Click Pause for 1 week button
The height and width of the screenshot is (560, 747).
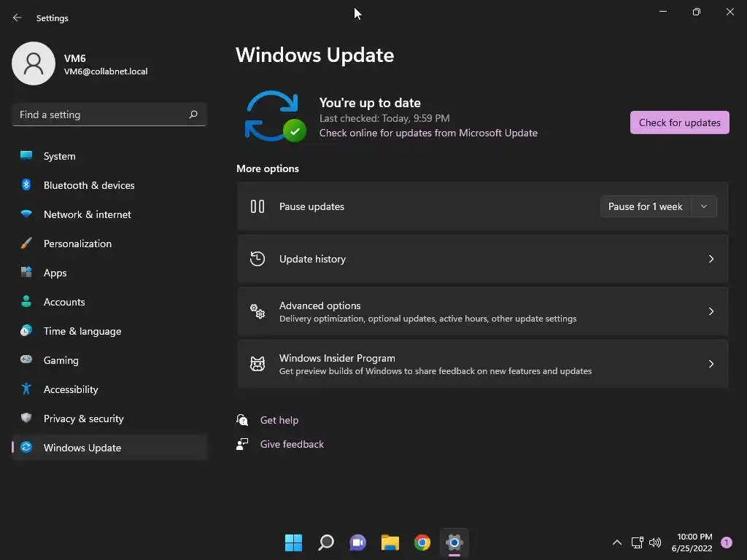645,206
